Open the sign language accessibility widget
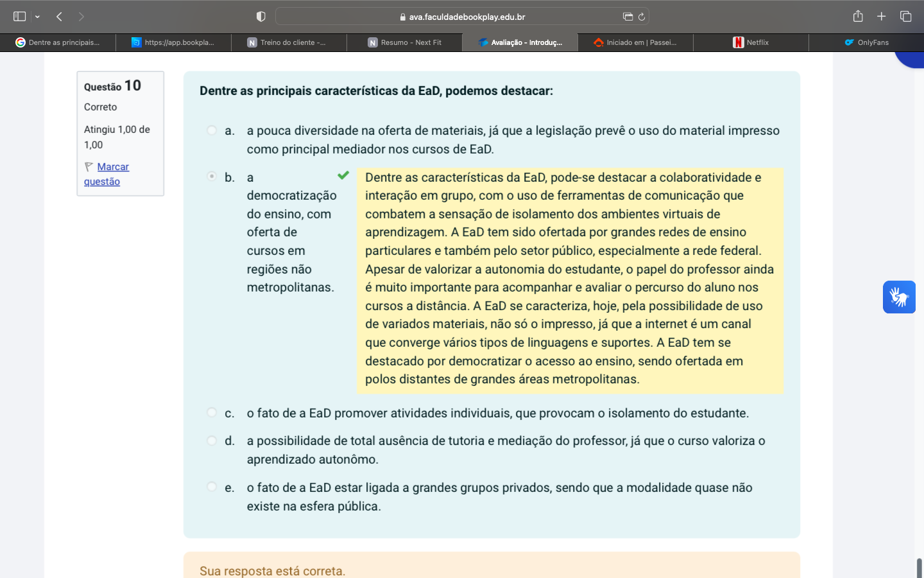Image resolution: width=924 pixels, height=578 pixels. (x=898, y=297)
